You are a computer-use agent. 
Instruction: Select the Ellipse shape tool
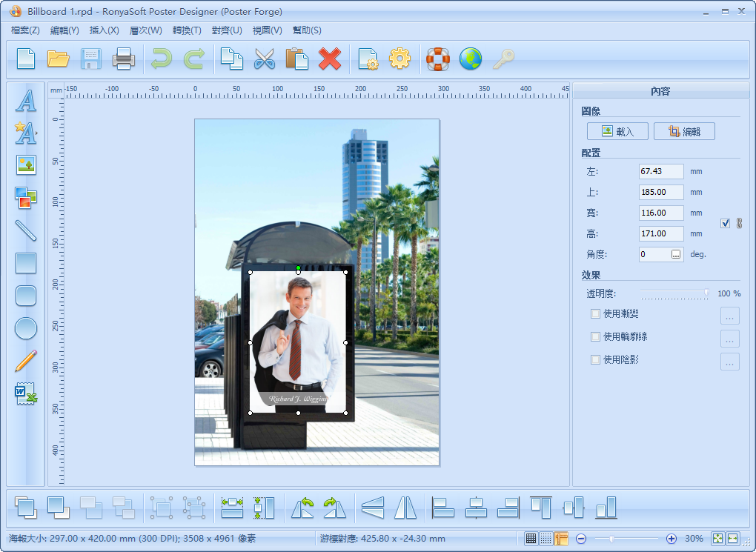pyautogui.click(x=26, y=328)
